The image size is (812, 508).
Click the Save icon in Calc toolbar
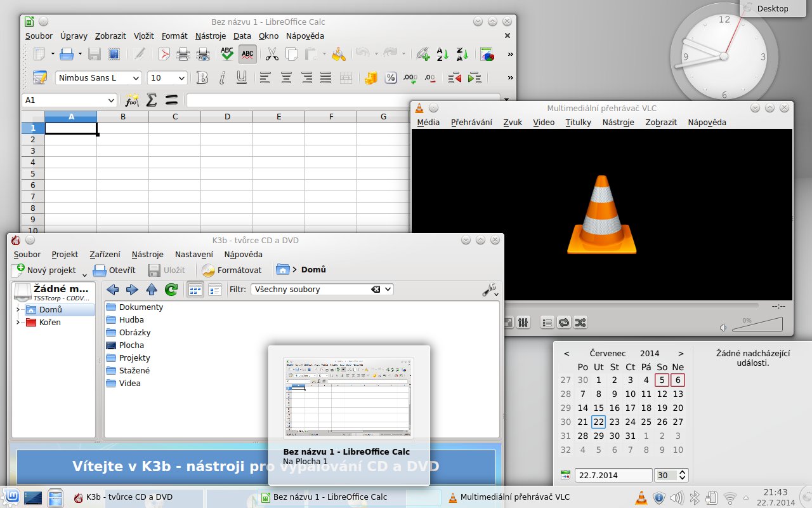click(95, 54)
